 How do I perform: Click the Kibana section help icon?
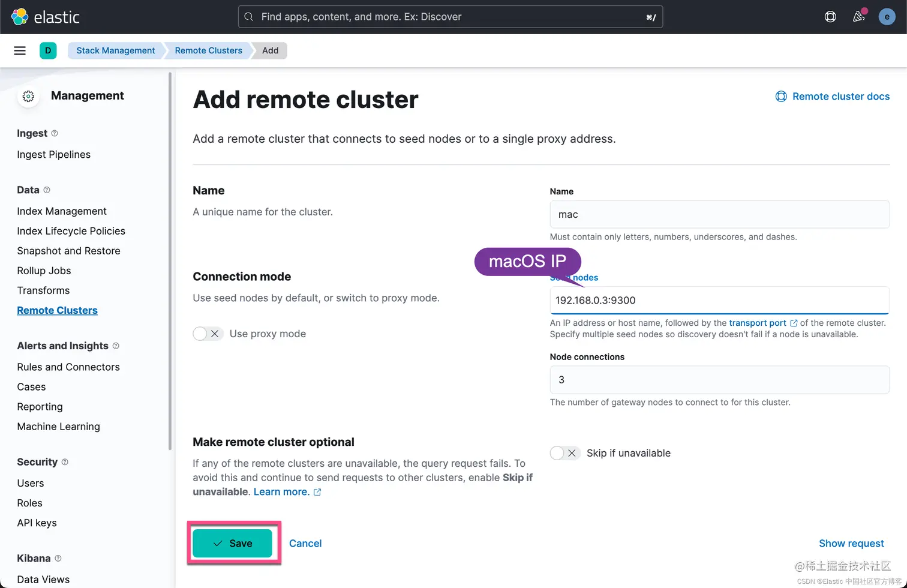58,559
